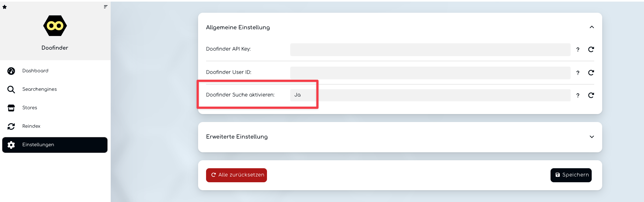
Task: Click the Doofinder name under logo
Action: click(55, 48)
